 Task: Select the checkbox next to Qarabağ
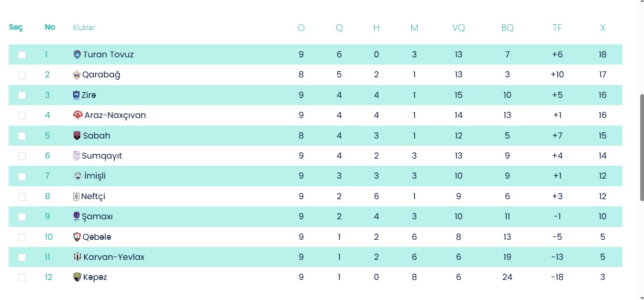coord(22,75)
